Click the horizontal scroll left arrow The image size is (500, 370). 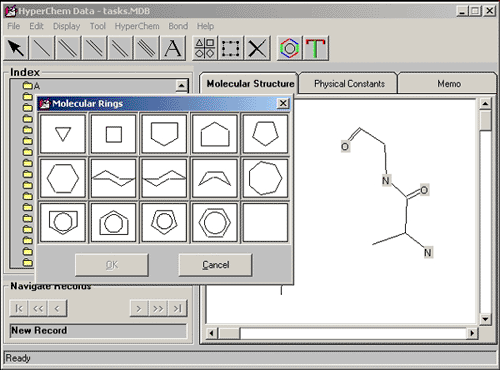tap(212, 333)
